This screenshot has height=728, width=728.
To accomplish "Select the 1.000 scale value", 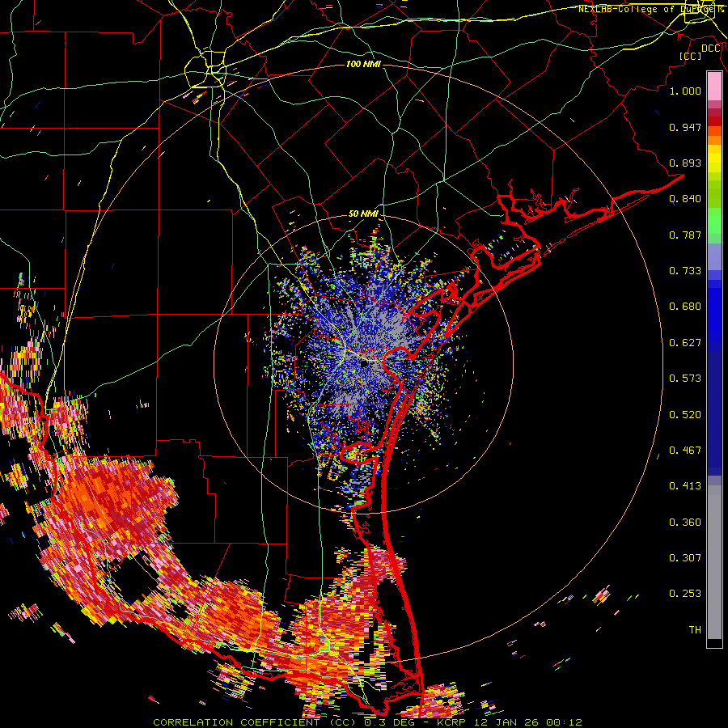I will (x=685, y=91).
